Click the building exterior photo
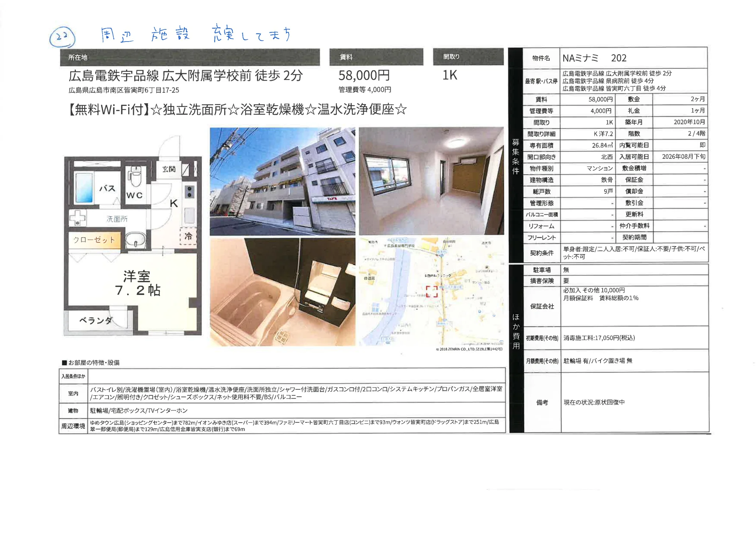Screen dimensions: 756x535 click(282, 181)
